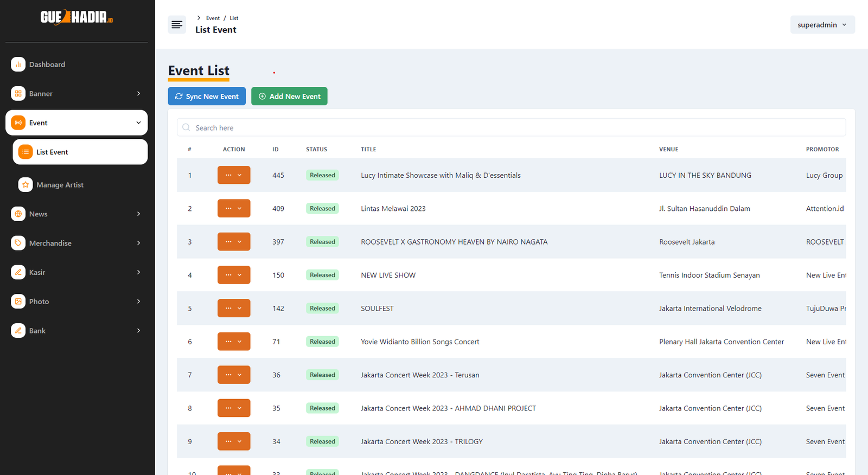Click title 'Lucy Intimate Showcase with Maliq & D'essentials'

click(441, 175)
